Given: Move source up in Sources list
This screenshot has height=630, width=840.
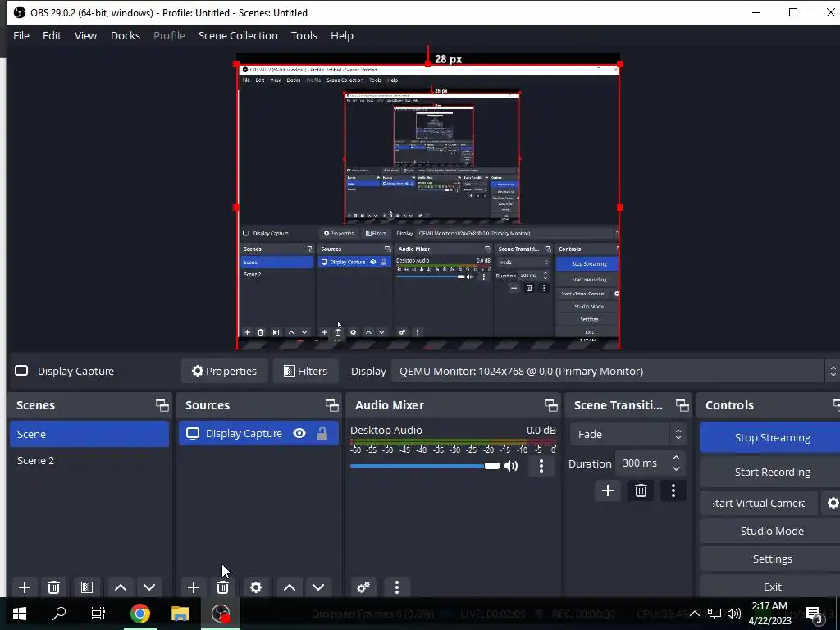Looking at the screenshot, I should (x=290, y=587).
